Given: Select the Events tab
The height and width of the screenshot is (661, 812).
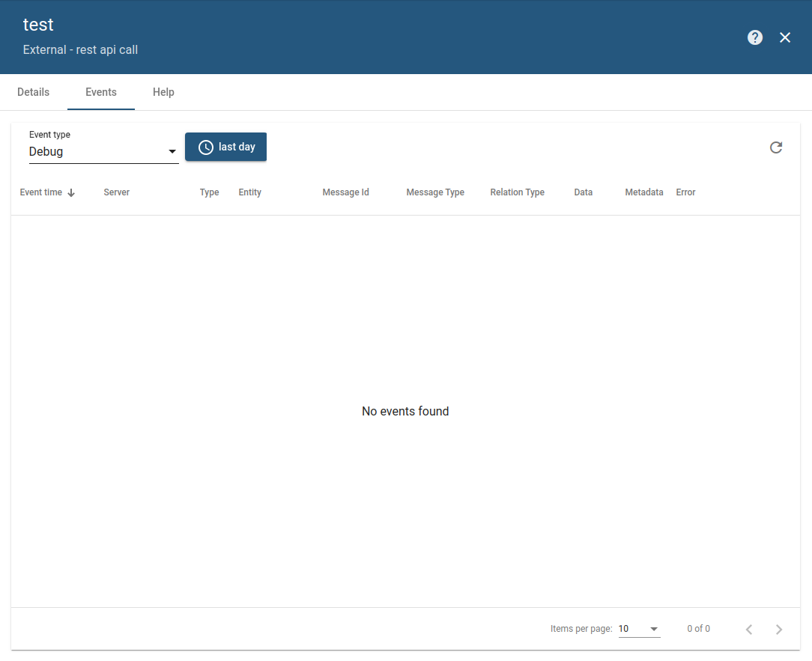Looking at the screenshot, I should [100, 92].
